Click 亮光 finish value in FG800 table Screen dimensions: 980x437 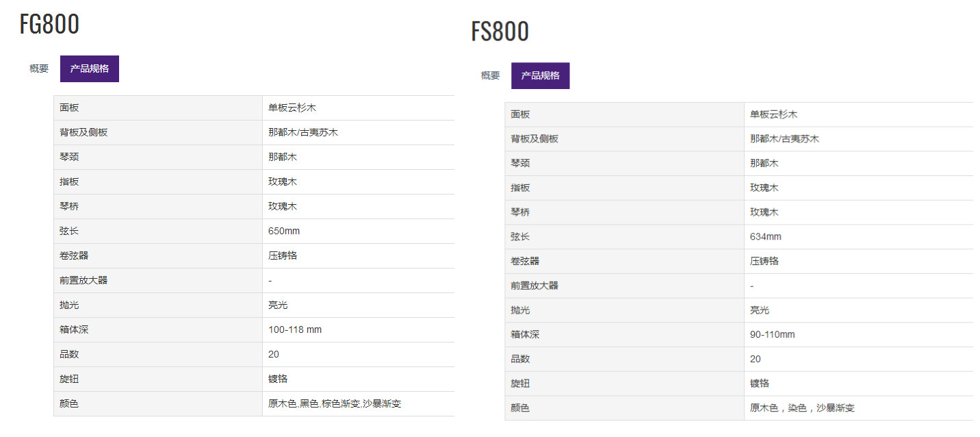click(278, 305)
